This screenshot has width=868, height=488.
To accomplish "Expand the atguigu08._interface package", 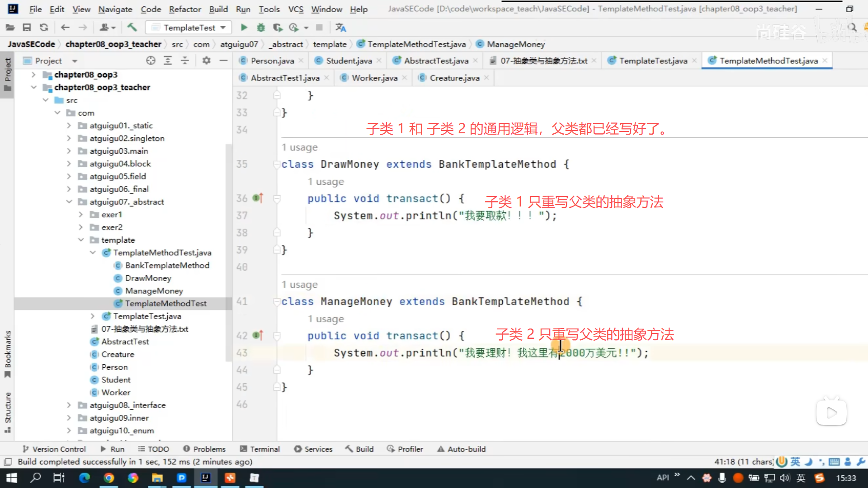I will click(69, 405).
